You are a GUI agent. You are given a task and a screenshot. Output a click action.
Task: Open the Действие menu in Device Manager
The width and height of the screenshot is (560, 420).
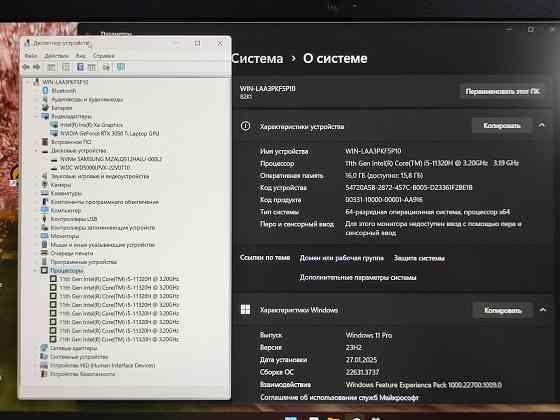[x=56, y=56]
